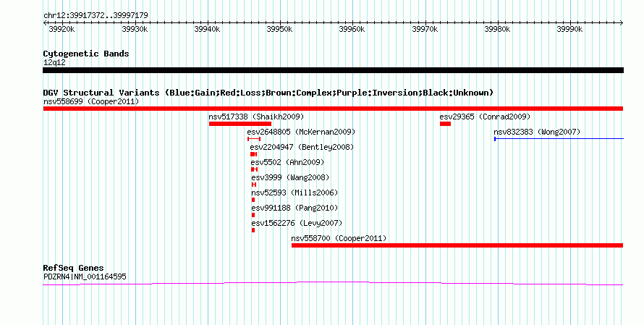
Task: Open variant label nsv52593 (Mills2006)
Action: coord(295,193)
